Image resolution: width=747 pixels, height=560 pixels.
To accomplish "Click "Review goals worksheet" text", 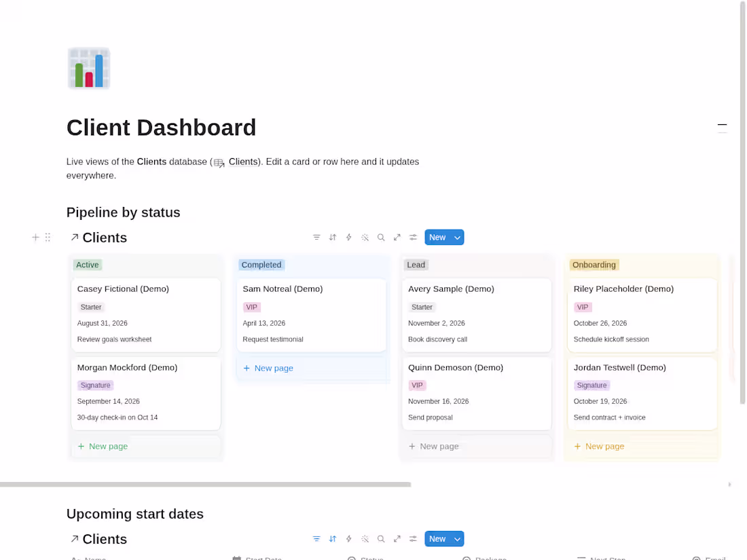I will (114, 339).
